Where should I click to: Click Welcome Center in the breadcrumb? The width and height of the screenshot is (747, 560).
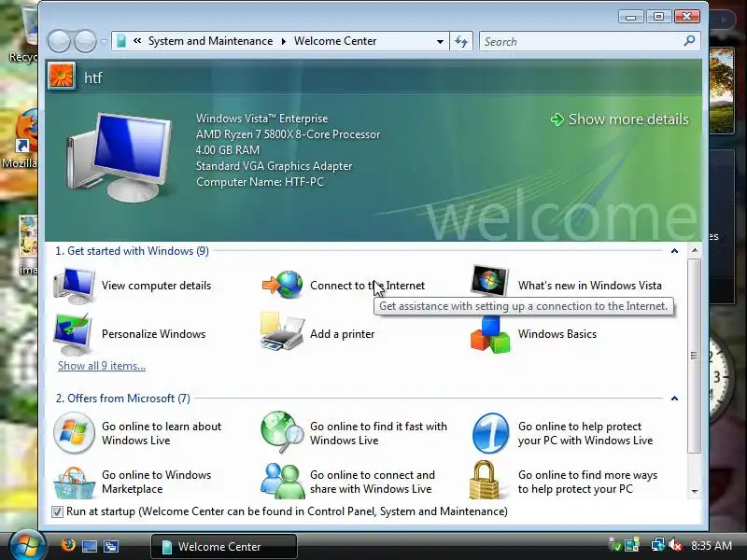coord(335,41)
